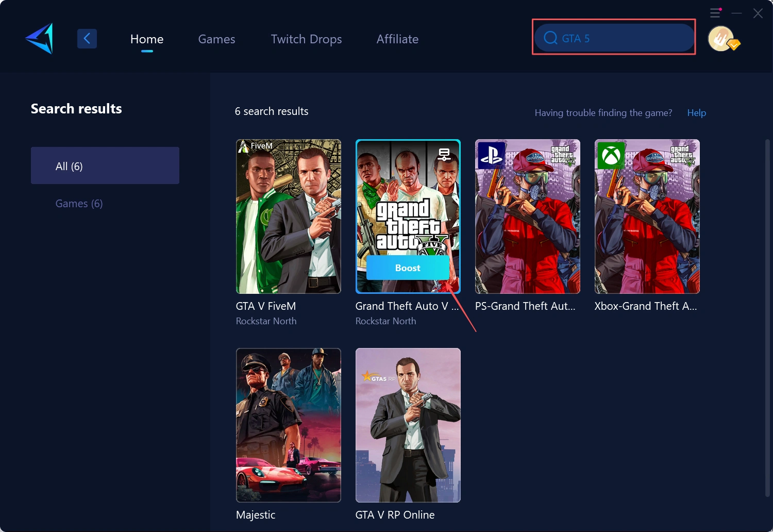
Task: Minimize the application window
Action: coord(737,13)
